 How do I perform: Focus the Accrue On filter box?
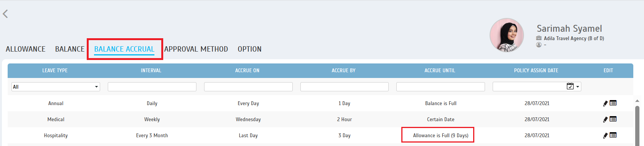pos(248,87)
